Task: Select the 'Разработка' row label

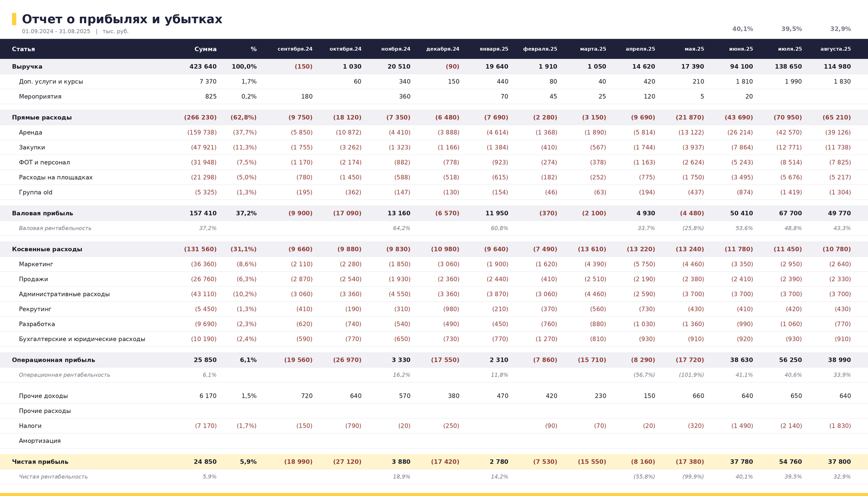Action: (x=37, y=324)
